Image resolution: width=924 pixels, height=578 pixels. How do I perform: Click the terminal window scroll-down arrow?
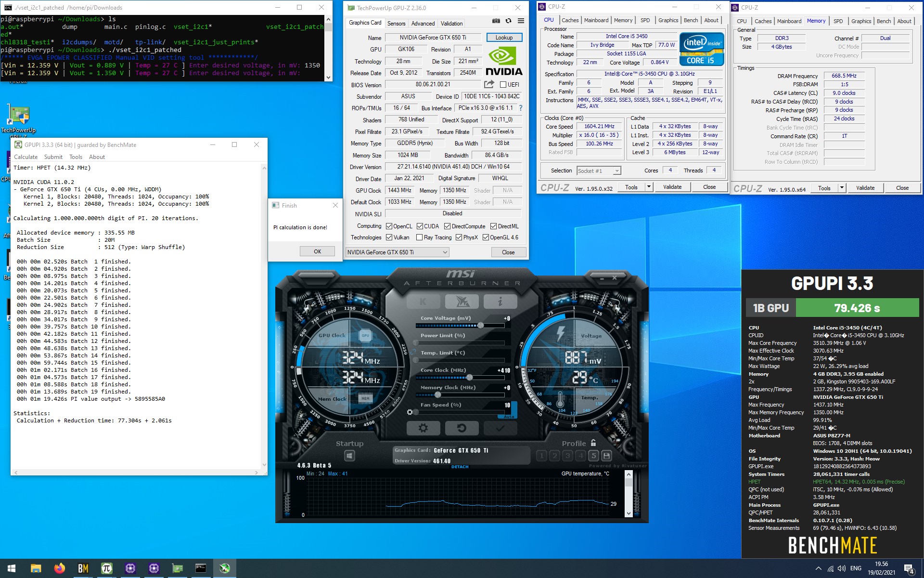(x=329, y=77)
